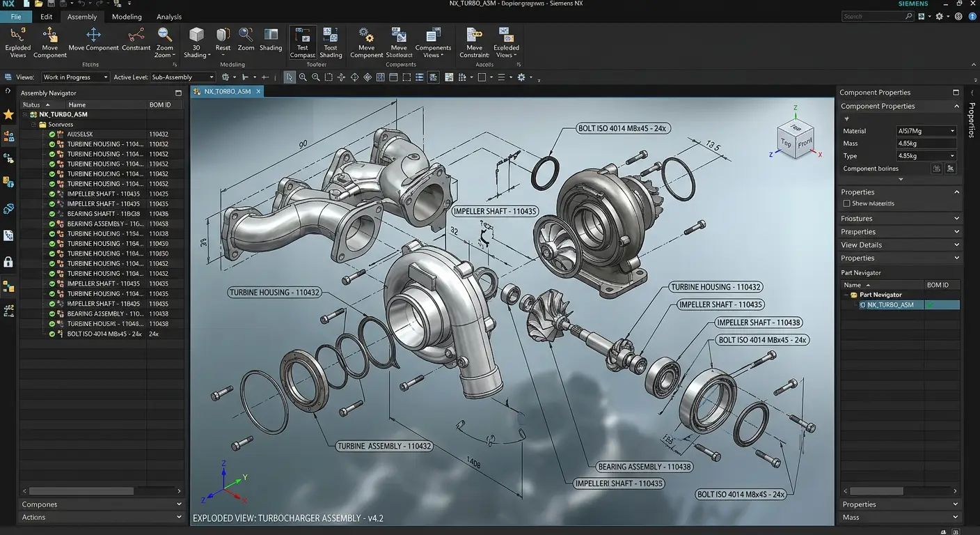
Task: Expand the Compones section at bottom left
Action: click(102, 504)
